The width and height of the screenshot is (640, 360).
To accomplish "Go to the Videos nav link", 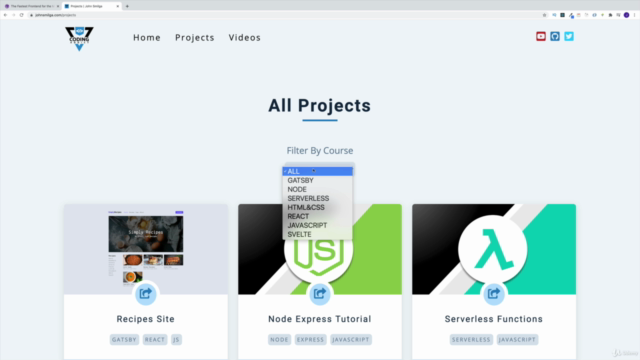I will coord(244,38).
